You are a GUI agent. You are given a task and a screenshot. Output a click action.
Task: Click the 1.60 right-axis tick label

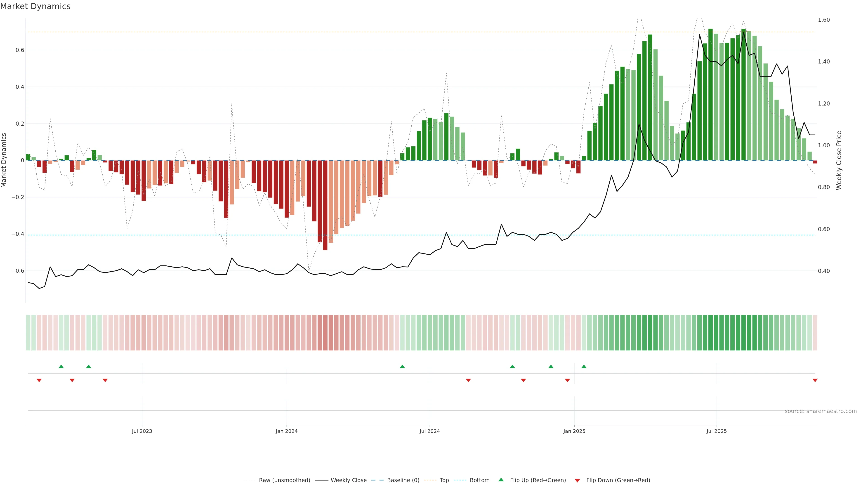tap(824, 20)
